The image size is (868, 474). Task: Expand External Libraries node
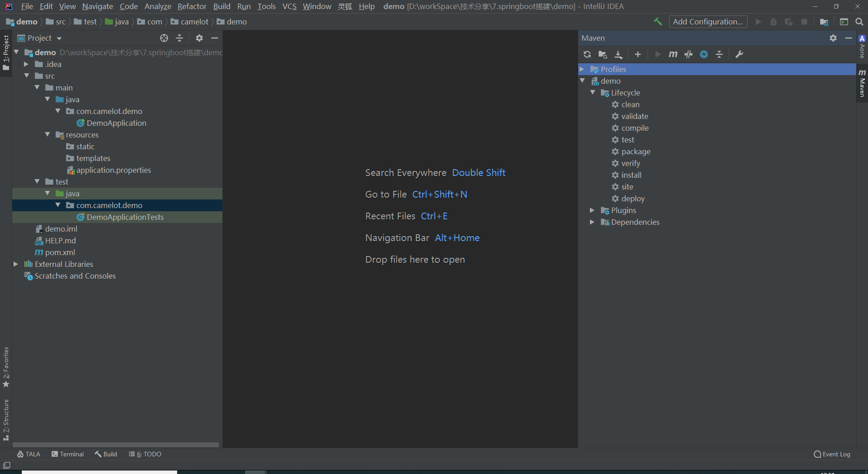point(16,264)
